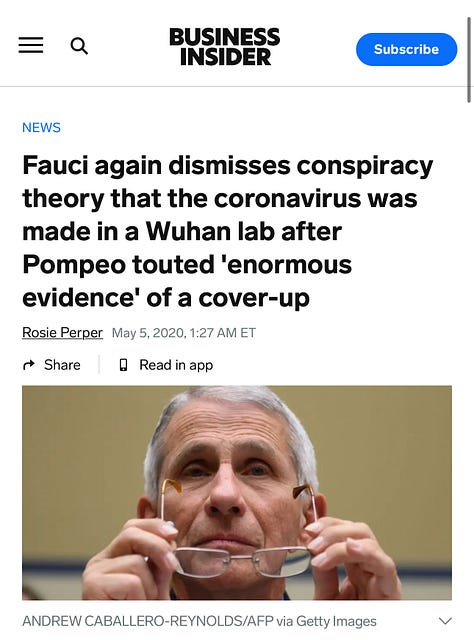Open author Rosie Perper's profile
Image resolution: width=474 pixels, height=640 pixels.
coord(62,333)
